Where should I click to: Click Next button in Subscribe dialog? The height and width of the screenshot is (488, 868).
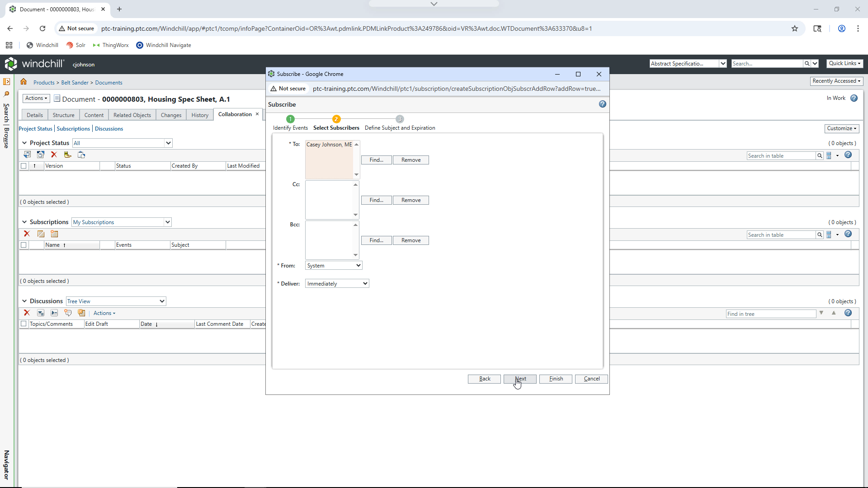click(520, 379)
